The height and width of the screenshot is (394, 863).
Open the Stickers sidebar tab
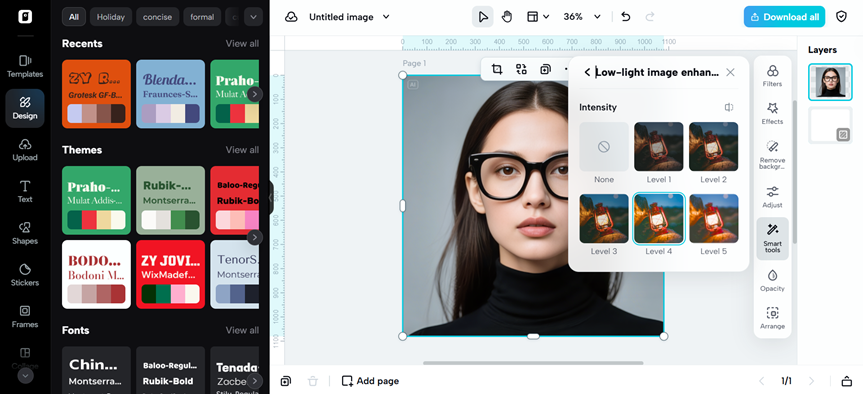[x=25, y=275]
